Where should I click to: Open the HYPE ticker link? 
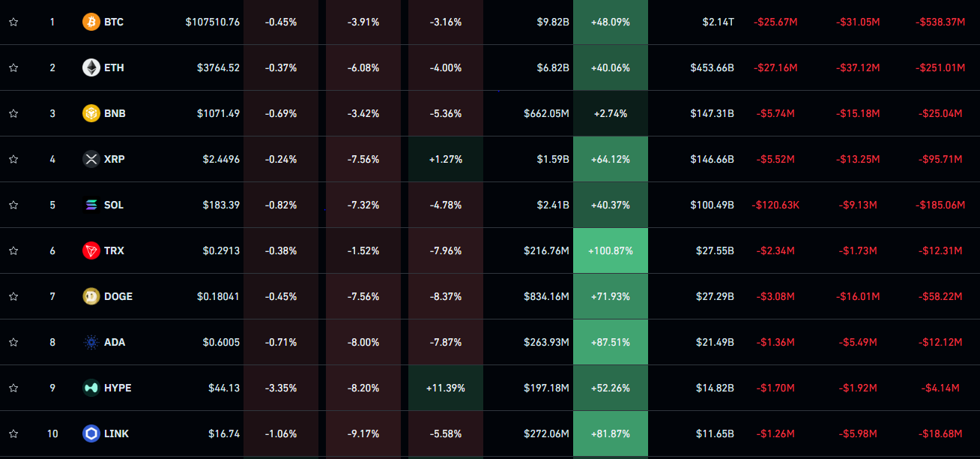pos(118,388)
